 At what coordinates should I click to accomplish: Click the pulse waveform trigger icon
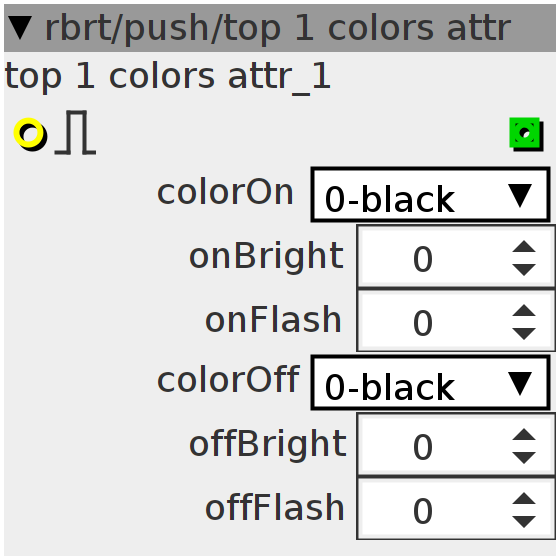point(75,132)
